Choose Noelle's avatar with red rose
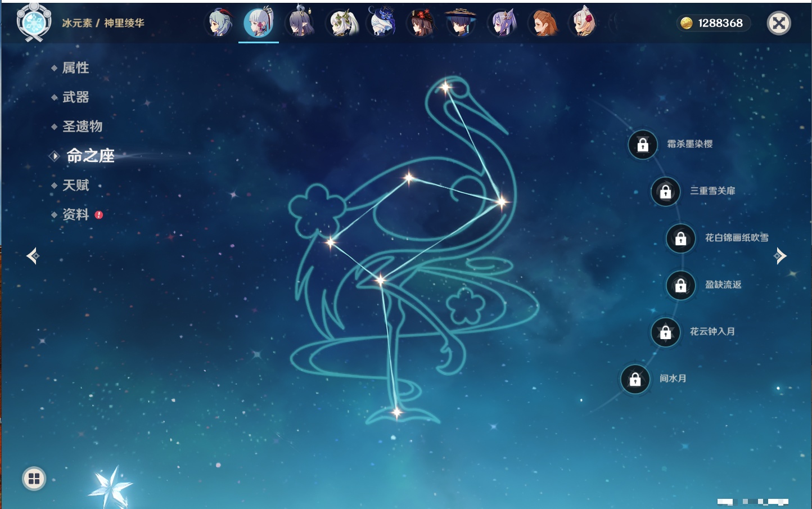 (x=583, y=23)
